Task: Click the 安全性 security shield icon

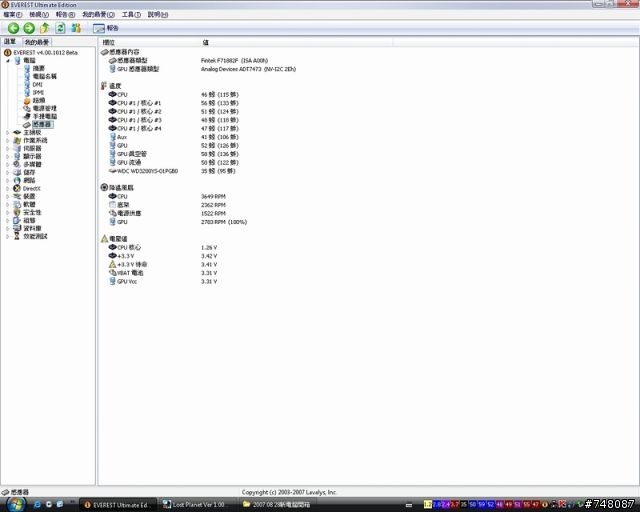Action: pos(17,212)
